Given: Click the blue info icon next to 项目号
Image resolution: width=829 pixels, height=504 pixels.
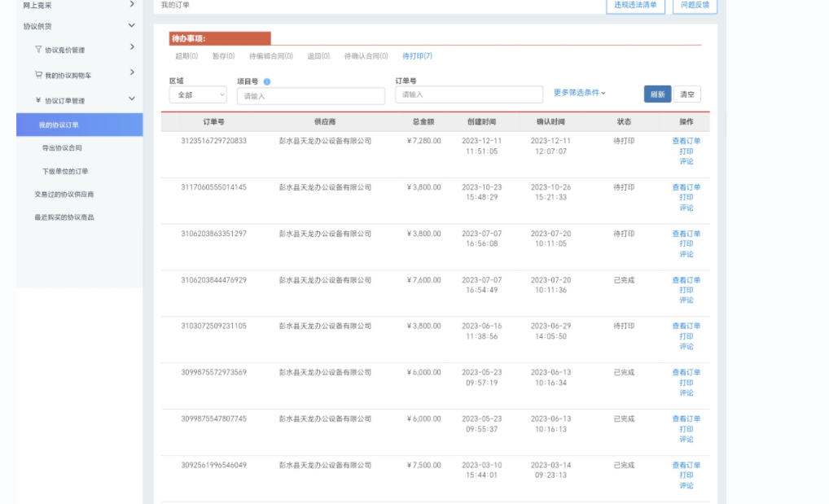Looking at the screenshot, I should click(267, 81).
